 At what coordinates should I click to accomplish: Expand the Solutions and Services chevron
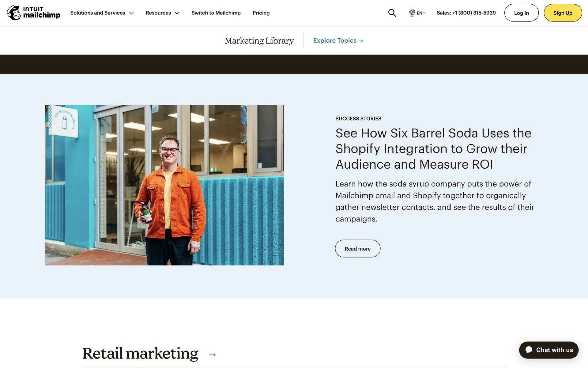pos(131,13)
